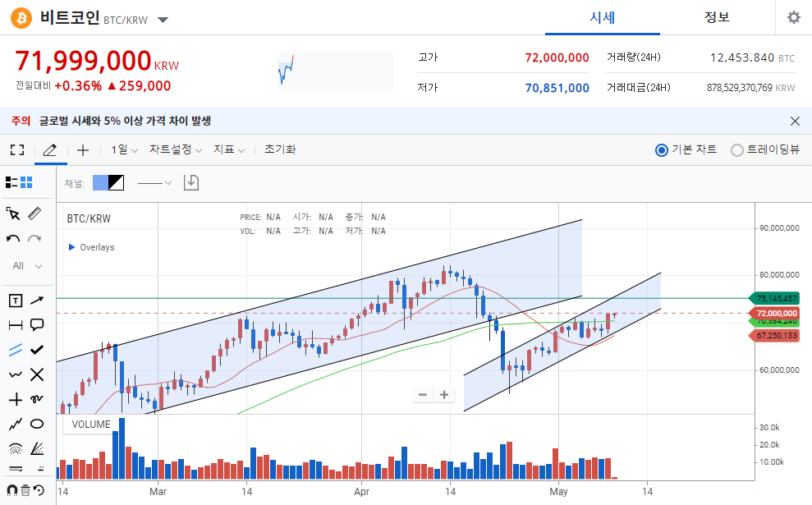812x505 pixels.
Task: Select the Fibonacci arc tool
Action: tap(16, 448)
